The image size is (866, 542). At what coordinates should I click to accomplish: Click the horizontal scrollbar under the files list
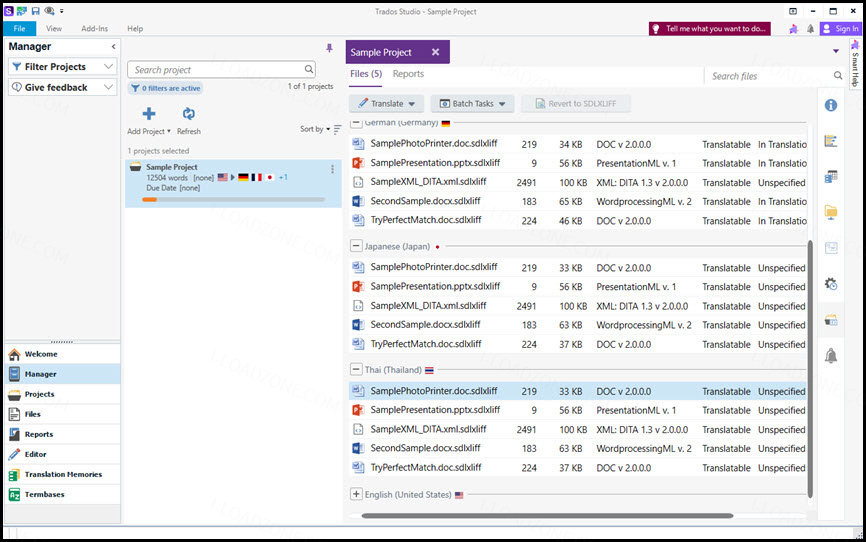pyautogui.click(x=547, y=515)
